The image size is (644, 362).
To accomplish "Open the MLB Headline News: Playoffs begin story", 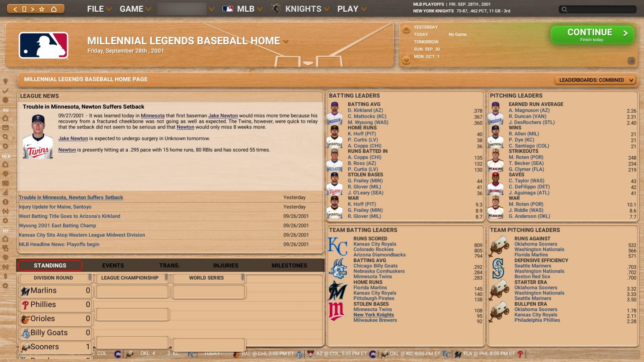I will point(59,245).
